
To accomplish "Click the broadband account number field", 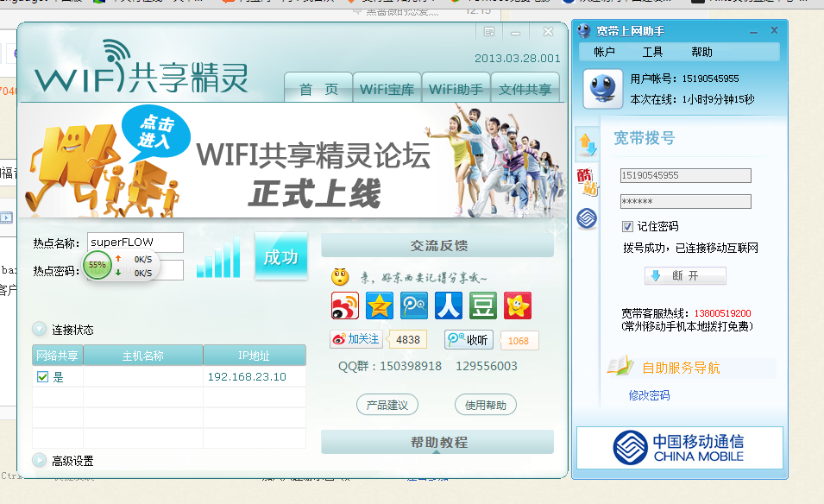I will (685, 175).
